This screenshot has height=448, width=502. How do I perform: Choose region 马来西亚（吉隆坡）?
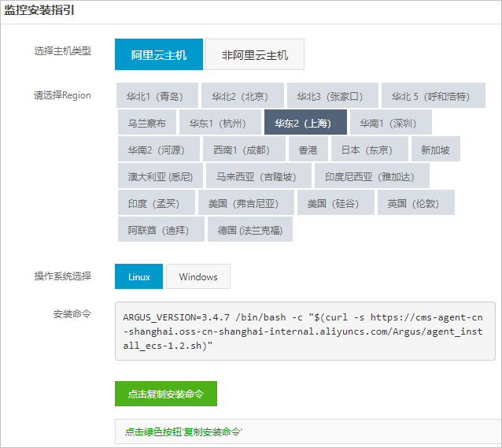(x=259, y=176)
